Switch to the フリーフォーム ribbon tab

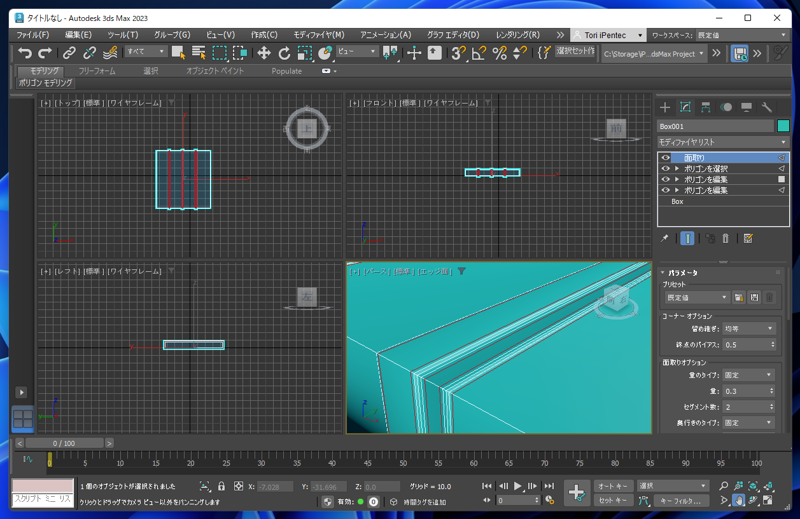coord(97,71)
